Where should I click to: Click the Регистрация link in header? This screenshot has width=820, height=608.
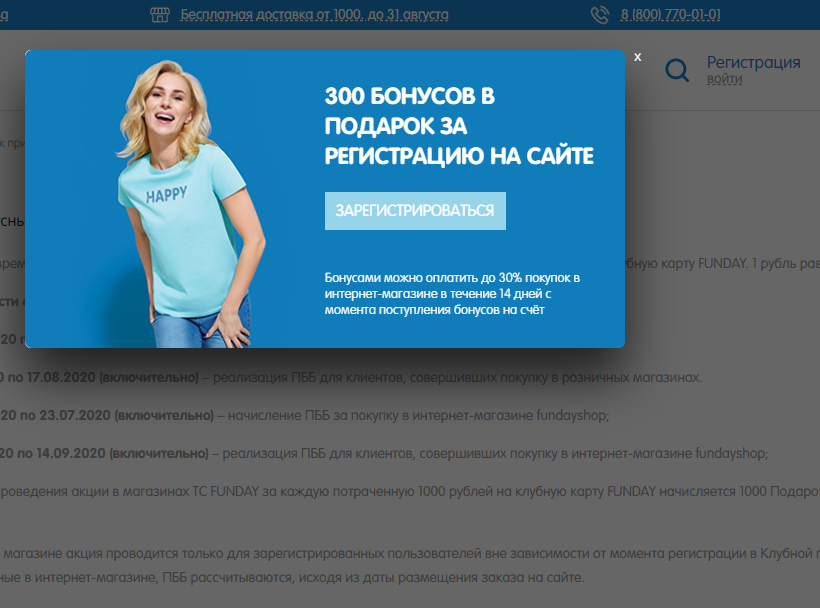click(x=754, y=62)
